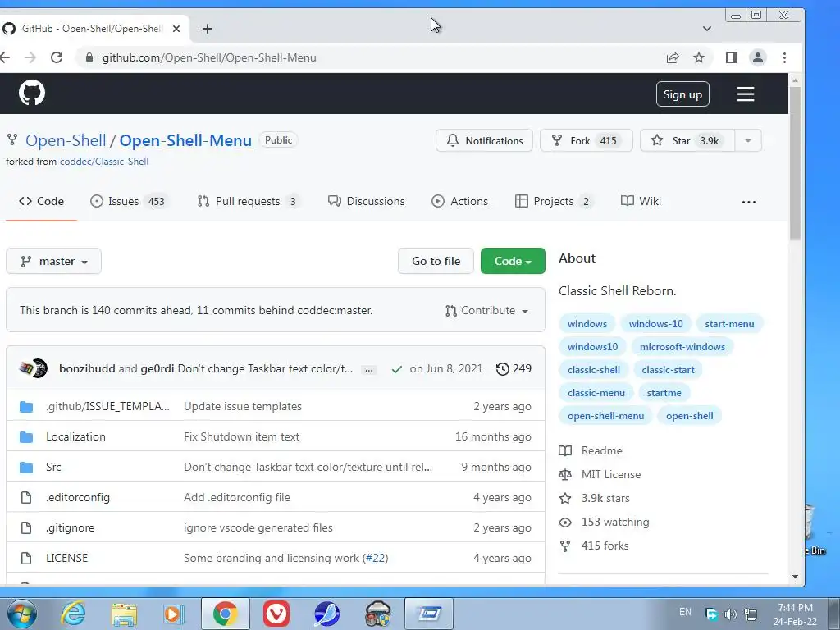Open the Actions tab
The width and height of the screenshot is (840, 630).
(459, 202)
